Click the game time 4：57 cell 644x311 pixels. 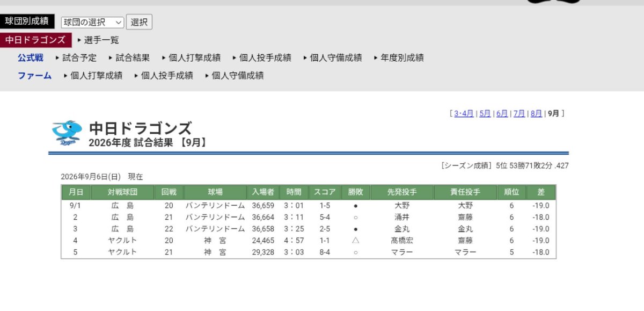click(x=294, y=241)
